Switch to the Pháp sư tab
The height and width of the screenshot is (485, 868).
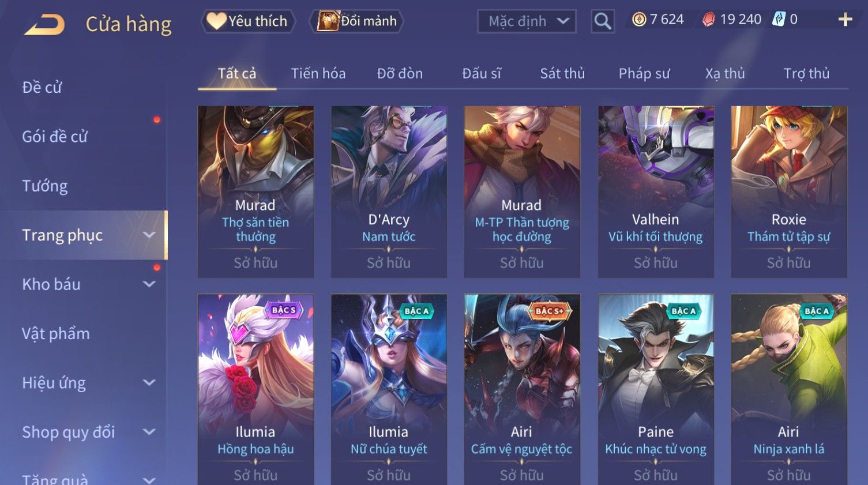coord(644,74)
